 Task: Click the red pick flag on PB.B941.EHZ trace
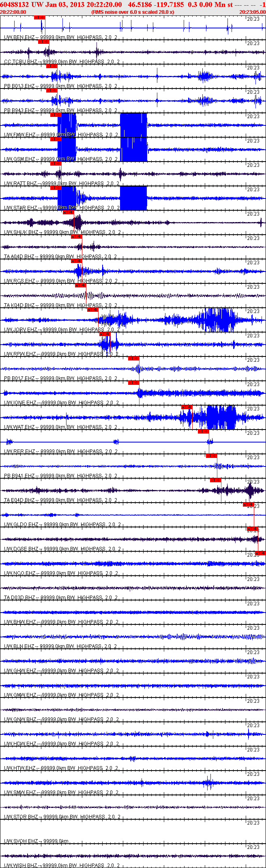[x=212, y=456]
